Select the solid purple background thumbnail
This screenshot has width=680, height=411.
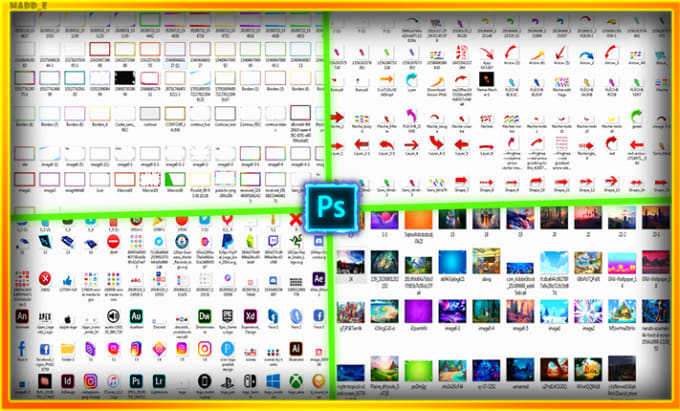(x=418, y=311)
